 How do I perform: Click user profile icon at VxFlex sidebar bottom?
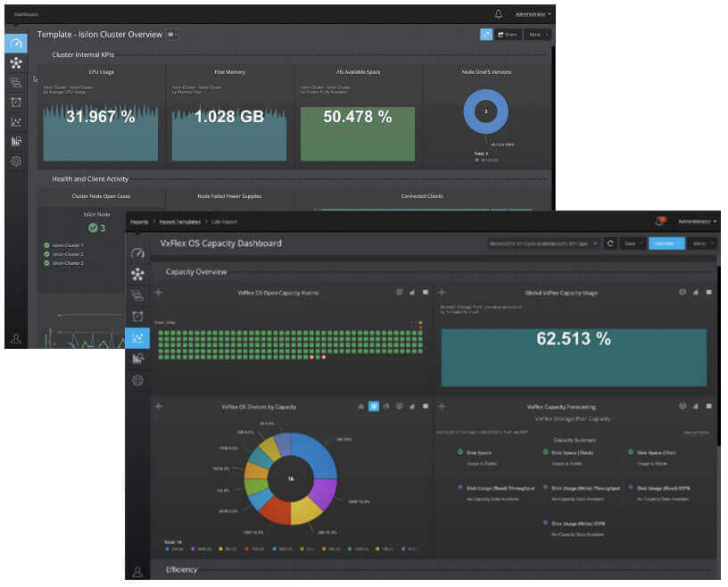(137, 572)
